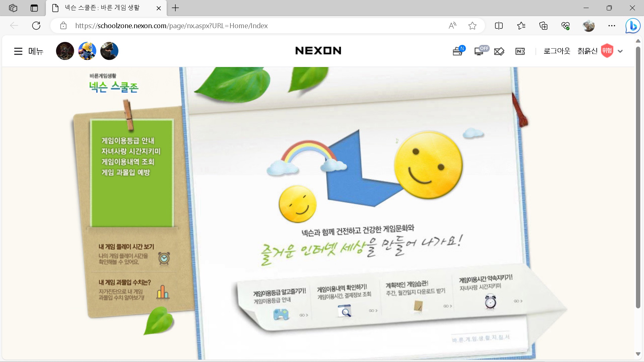The width and height of the screenshot is (644, 362).
Task: Open 계획적인 게임습관! card
Action: pyautogui.click(x=407, y=285)
